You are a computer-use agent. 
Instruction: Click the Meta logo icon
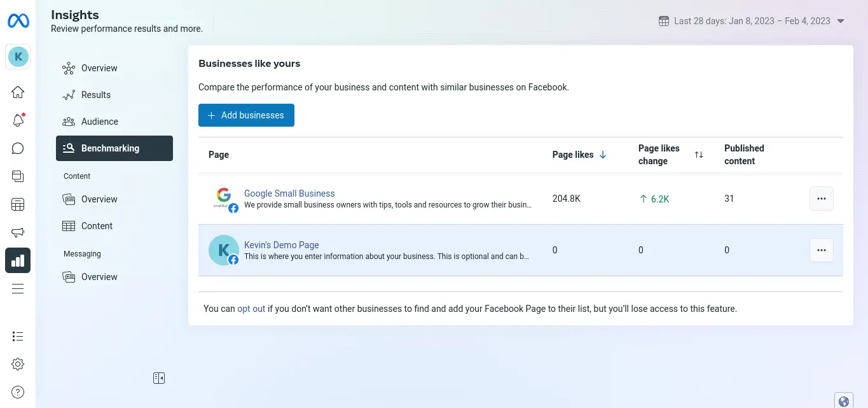coord(18,21)
